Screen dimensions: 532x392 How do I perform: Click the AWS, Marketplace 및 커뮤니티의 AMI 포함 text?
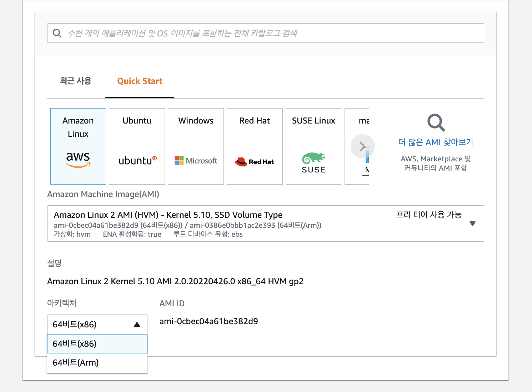click(x=436, y=163)
